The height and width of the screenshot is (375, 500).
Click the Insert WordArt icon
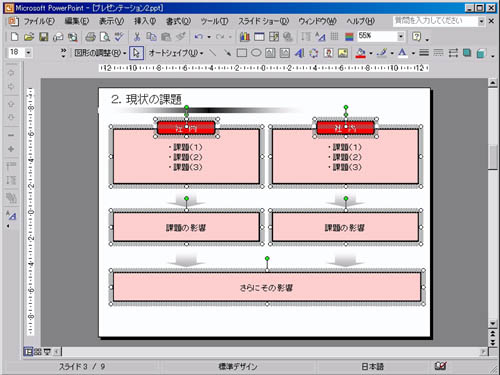299,53
